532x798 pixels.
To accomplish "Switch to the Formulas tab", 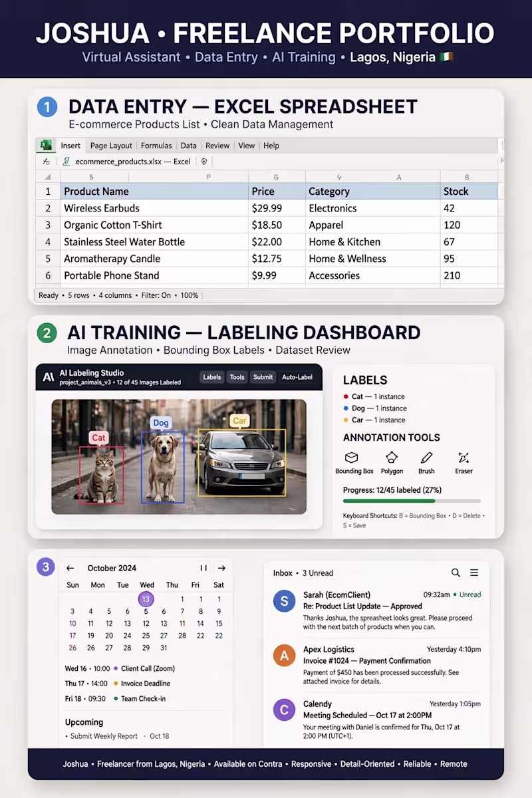I will pos(156,146).
